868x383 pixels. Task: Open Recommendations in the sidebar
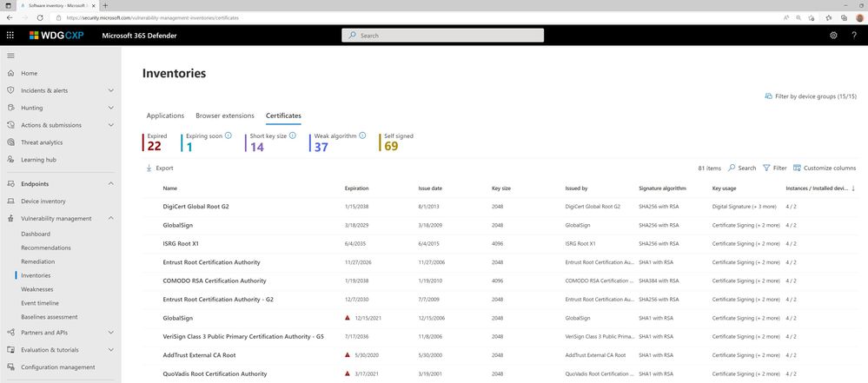pyautogui.click(x=46, y=248)
